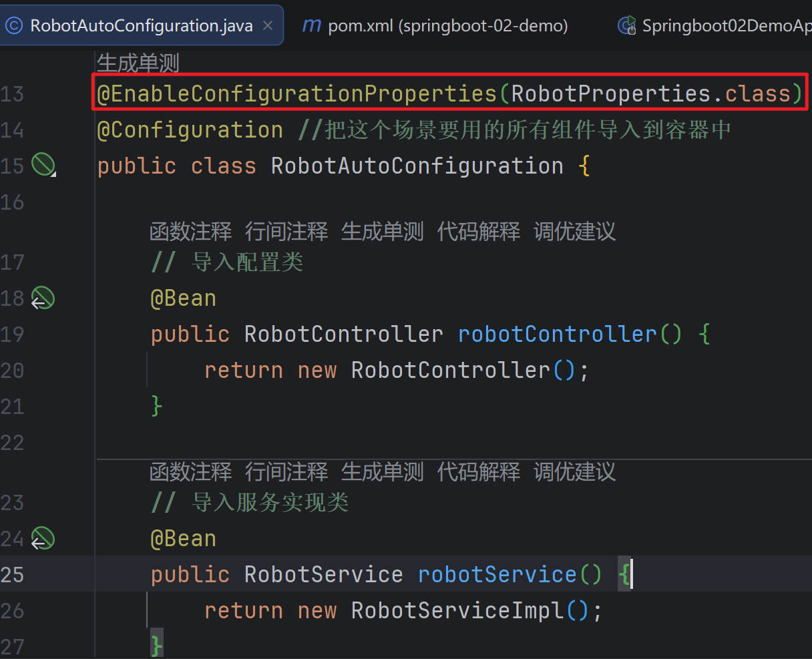Click 生成单测 above the line 23 comment
This screenshot has height=659, width=812.
tap(382, 472)
